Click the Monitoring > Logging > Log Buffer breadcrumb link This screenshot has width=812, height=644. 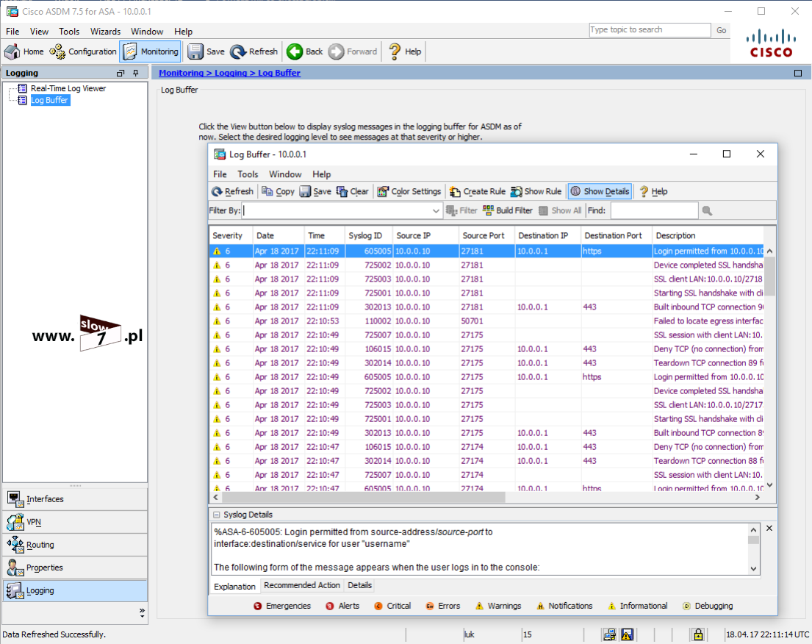point(229,73)
